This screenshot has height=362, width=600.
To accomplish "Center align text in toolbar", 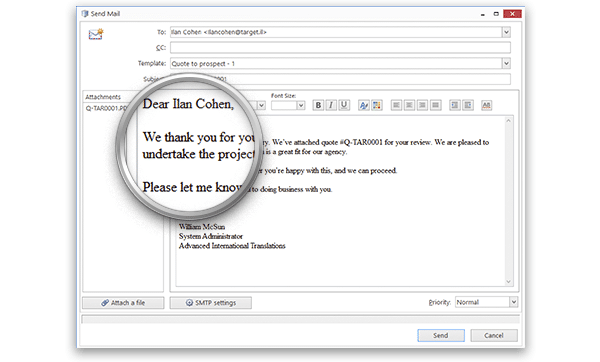I will [x=409, y=105].
